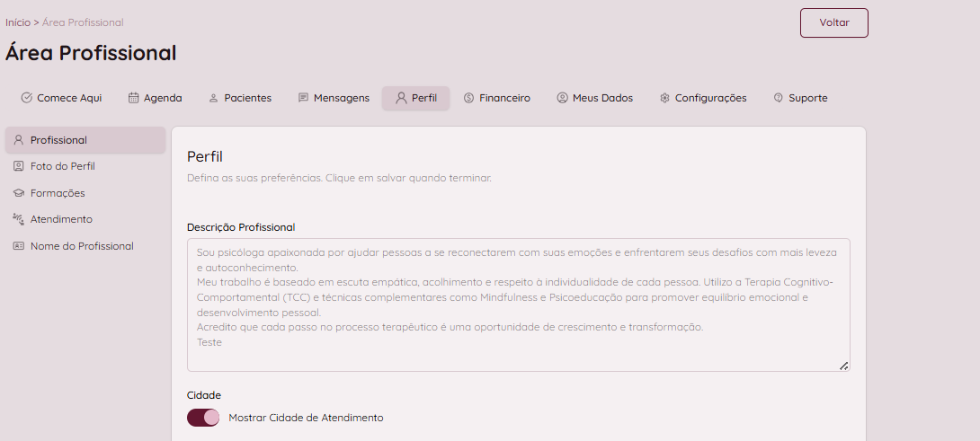Image resolution: width=980 pixels, height=441 pixels.
Task: Click the user circle icon for Meus Dados
Action: pos(562,98)
